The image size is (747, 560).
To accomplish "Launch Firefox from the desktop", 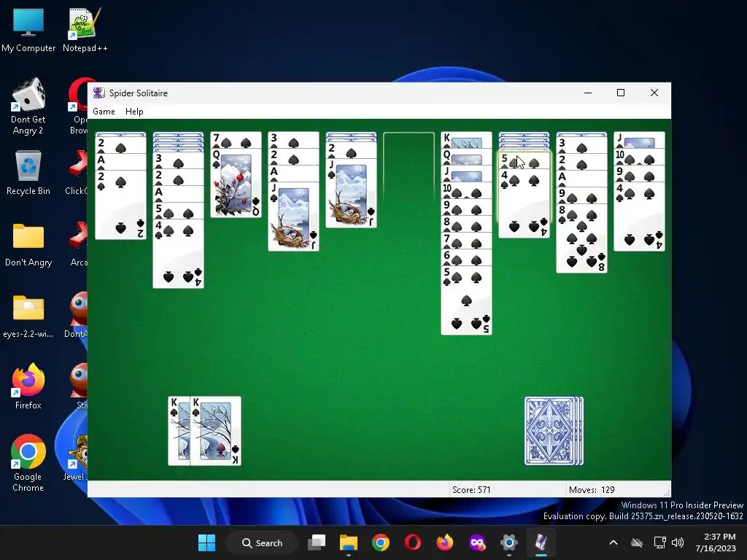I will [28, 386].
